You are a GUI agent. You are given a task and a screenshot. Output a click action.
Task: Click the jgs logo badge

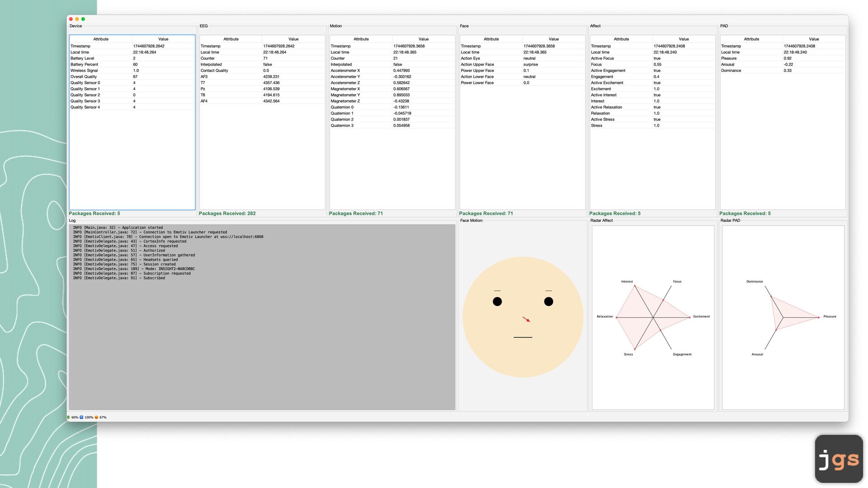tap(839, 459)
